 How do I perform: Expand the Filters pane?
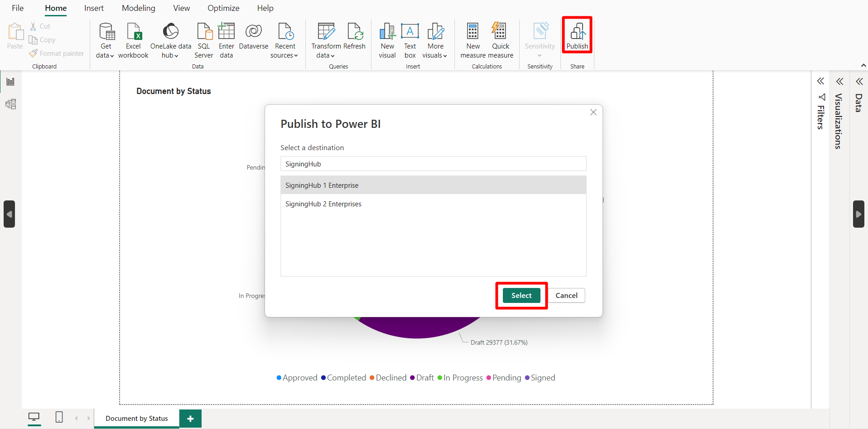(820, 81)
